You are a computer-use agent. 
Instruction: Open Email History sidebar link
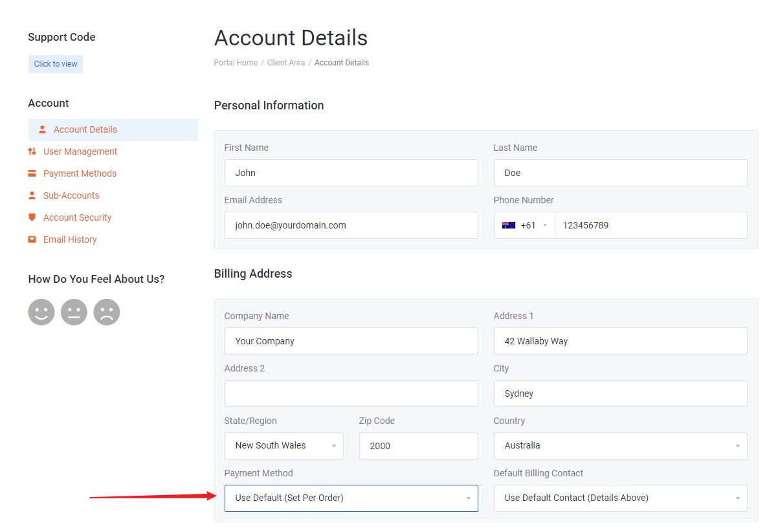point(70,239)
